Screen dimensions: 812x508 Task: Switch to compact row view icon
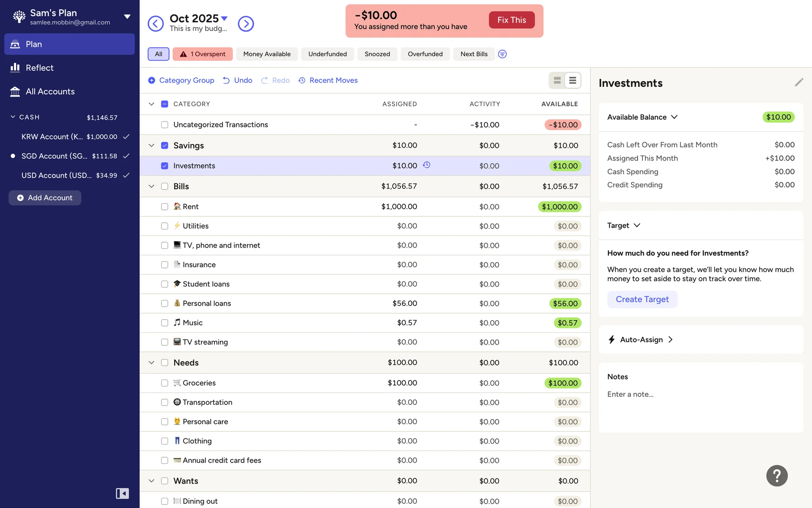point(573,80)
